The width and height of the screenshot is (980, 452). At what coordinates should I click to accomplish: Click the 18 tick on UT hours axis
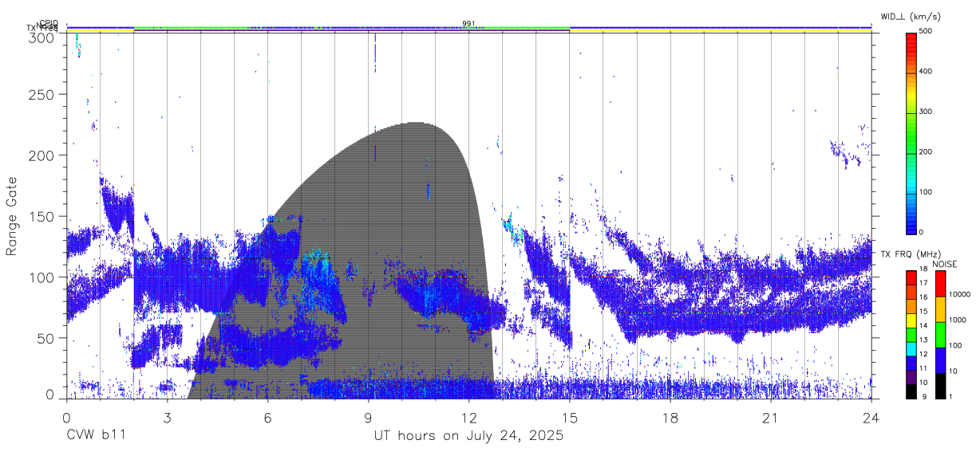pos(670,418)
